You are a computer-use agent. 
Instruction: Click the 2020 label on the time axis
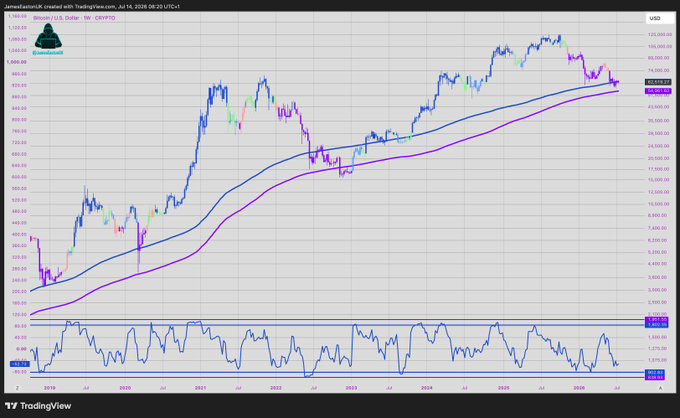point(125,388)
